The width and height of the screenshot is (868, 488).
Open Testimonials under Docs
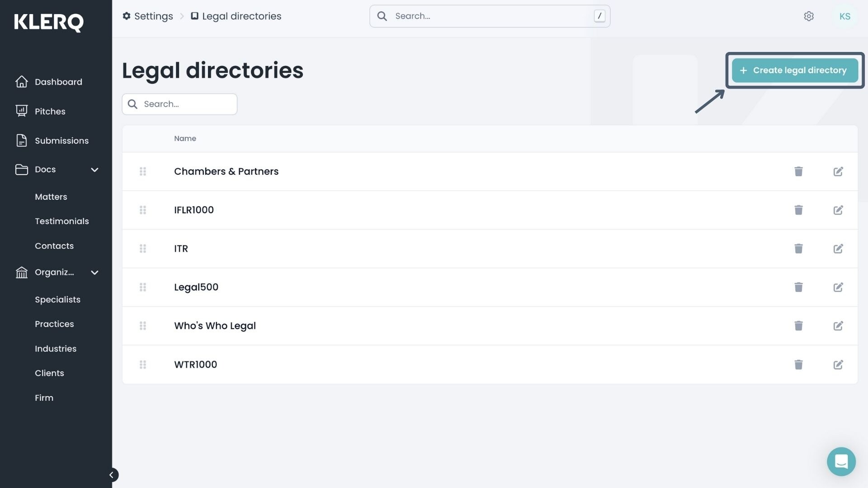[x=62, y=221]
